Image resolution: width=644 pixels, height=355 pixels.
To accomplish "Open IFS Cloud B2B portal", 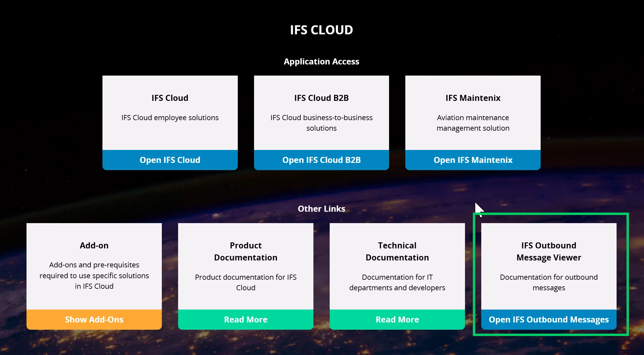I will [x=322, y=160].
